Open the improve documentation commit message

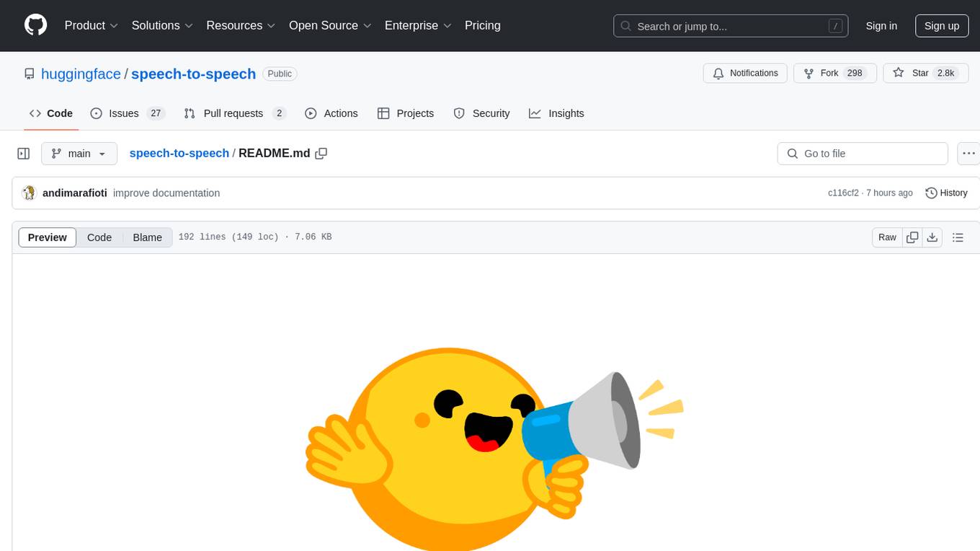tap(166, 193)
